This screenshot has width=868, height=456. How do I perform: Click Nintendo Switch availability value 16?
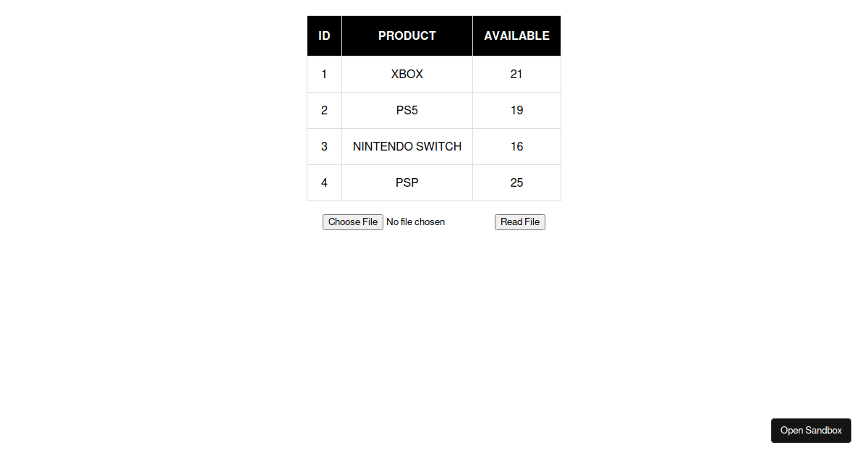tap(516, 146)
